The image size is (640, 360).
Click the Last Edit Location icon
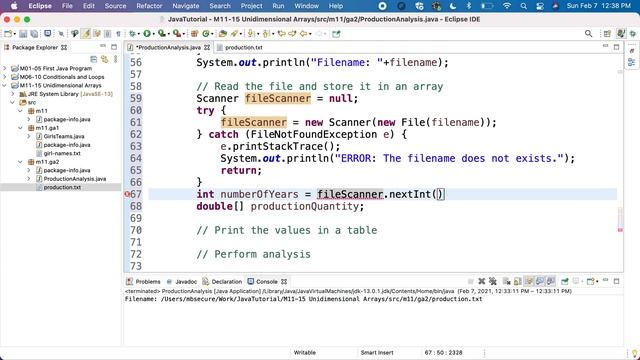[281, 34]
